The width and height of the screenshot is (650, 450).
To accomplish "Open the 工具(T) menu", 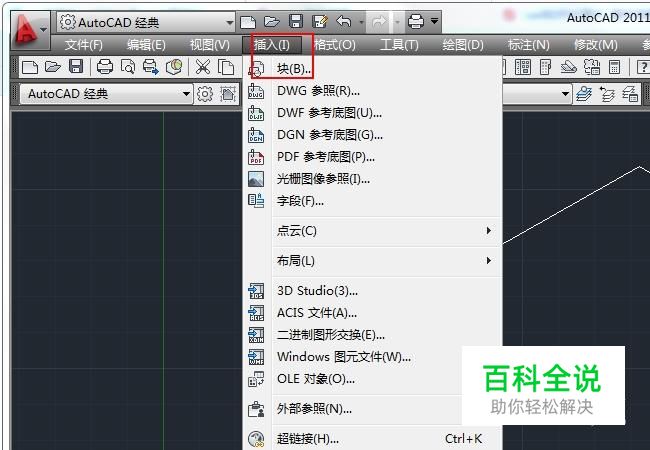I will point(399,44).
